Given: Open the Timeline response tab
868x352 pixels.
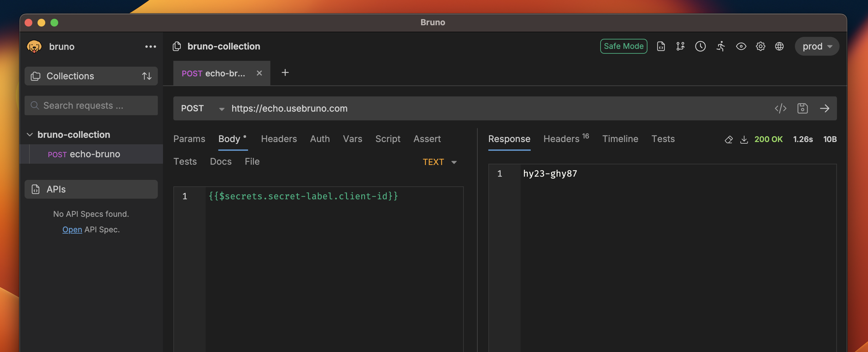Looking at the screenshot, I should [x=620, y=138].
